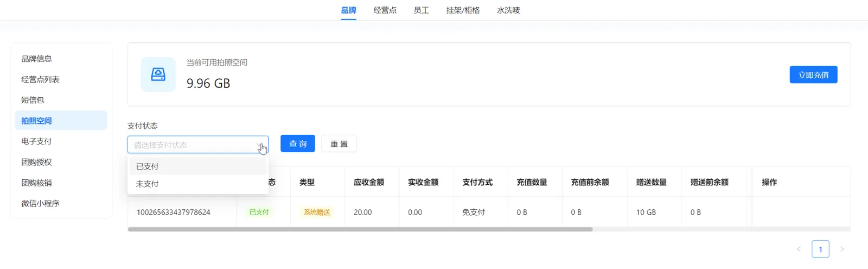
Task: Click order number 100265633437978624
Action: click(174, 212)
